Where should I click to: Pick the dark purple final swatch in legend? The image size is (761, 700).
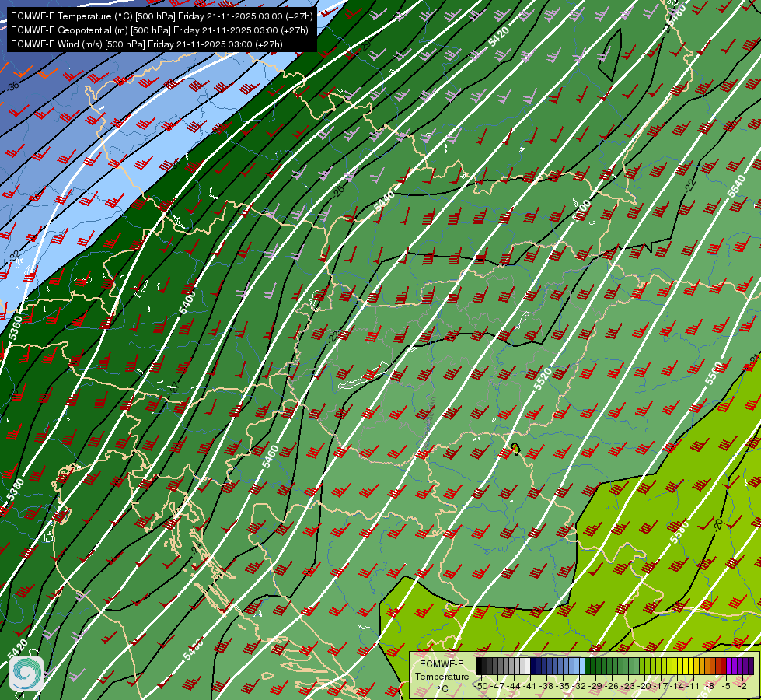tap(750, 667)
